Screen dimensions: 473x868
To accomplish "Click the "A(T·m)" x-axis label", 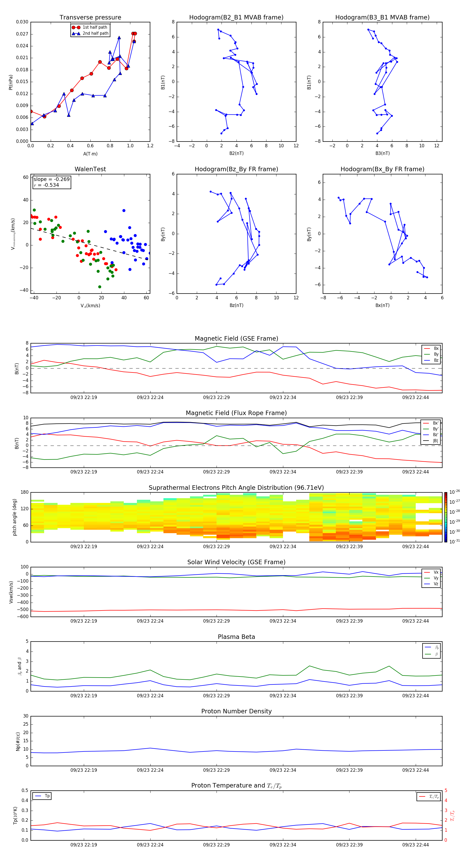I will pyautogui.click(x=90, y=154).
